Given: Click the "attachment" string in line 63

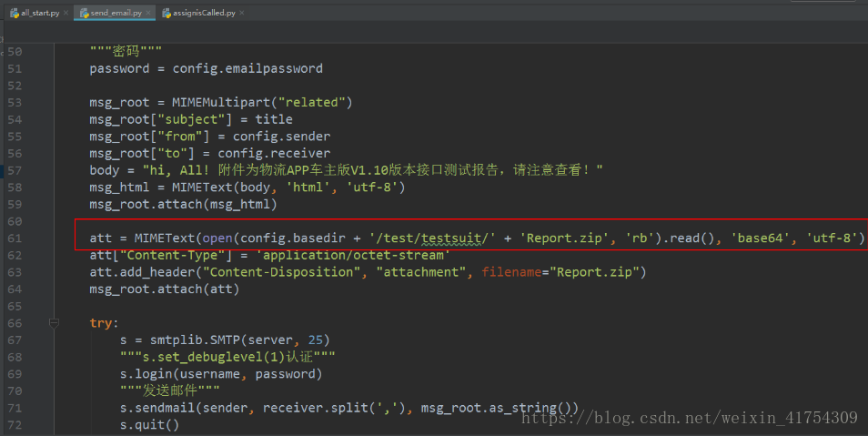Looking at the screenshot, I should [421, 272].
